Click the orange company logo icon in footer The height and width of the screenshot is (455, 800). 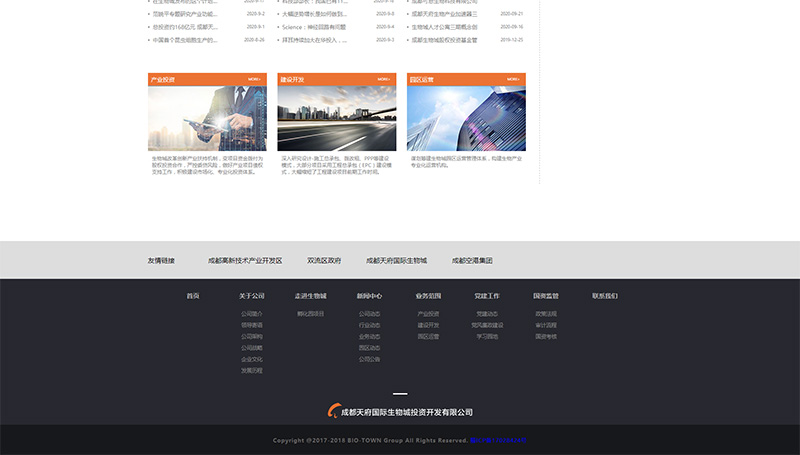(x=334, y=411)
